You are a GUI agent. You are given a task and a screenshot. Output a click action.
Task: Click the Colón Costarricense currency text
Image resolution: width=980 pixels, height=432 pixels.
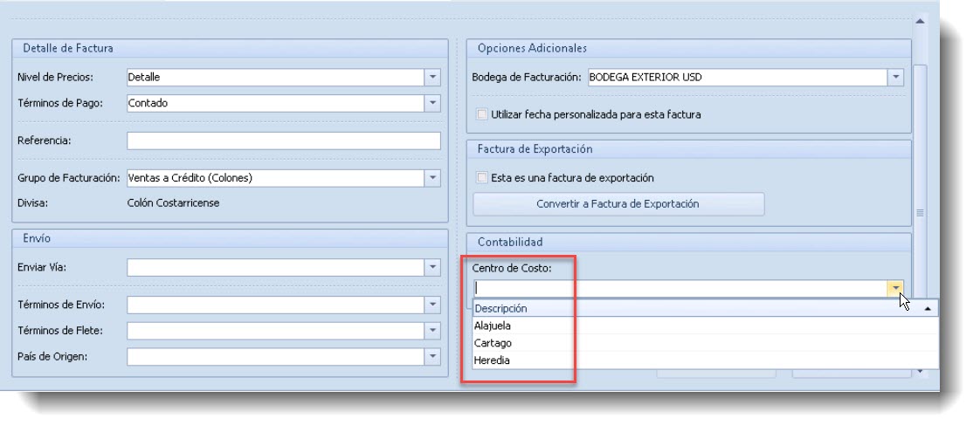(173, 202)
